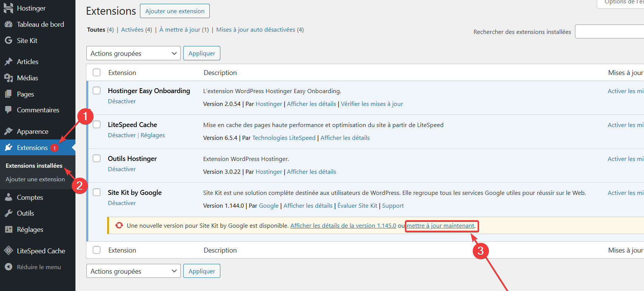Click the Options de l'écran tab
Image resolution: width=644 pixels, height=291 pixels.
click(x=620, y=3)
